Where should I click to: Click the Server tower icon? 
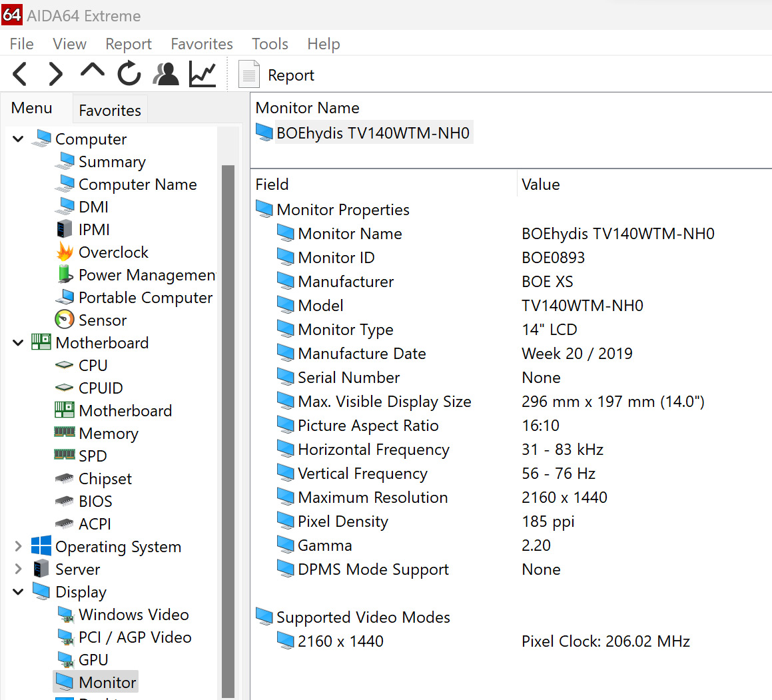(x=41, y=569)
